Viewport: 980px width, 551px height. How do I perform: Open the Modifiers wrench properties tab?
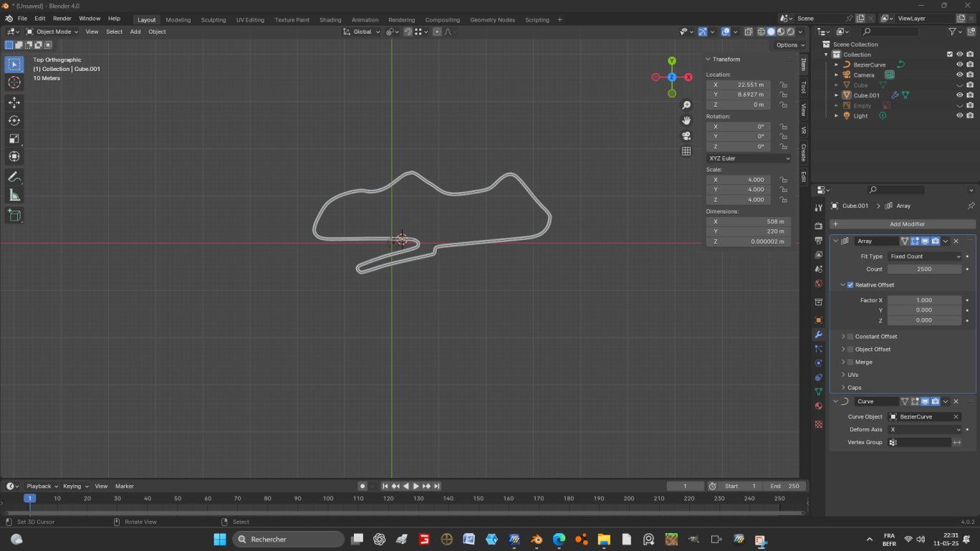819,335
